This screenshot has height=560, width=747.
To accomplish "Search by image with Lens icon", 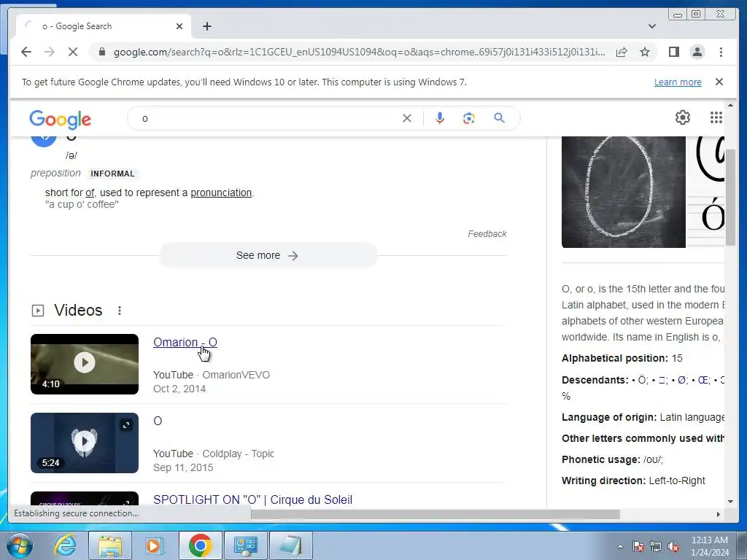I will (469, 118).
